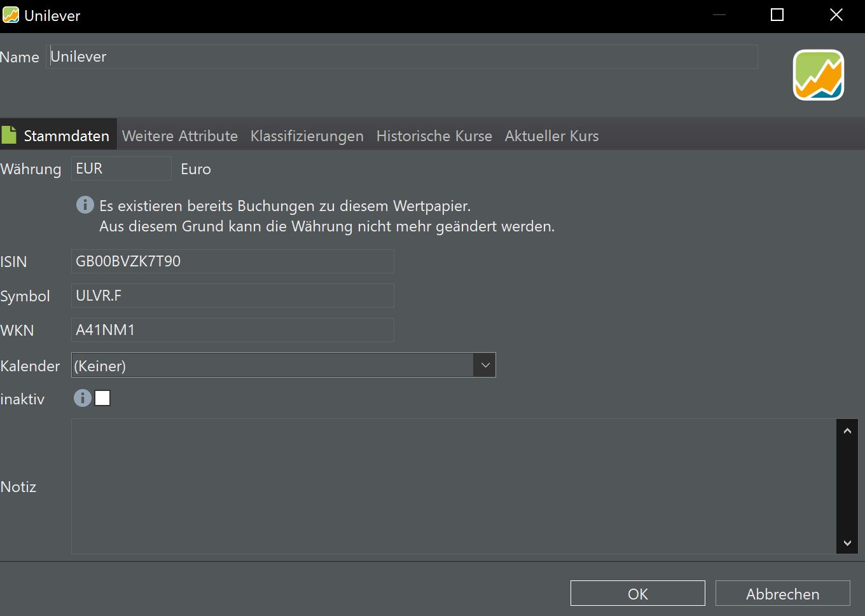Click the info icon beside currency notice
This screenshot has width=865, height=616.
pyautogui.click(x=85, y=205)
